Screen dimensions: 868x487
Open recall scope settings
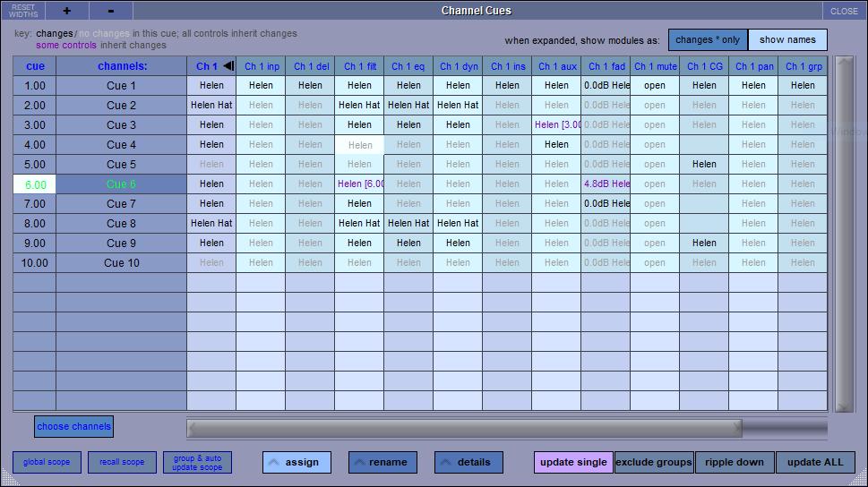click(122, 462)
